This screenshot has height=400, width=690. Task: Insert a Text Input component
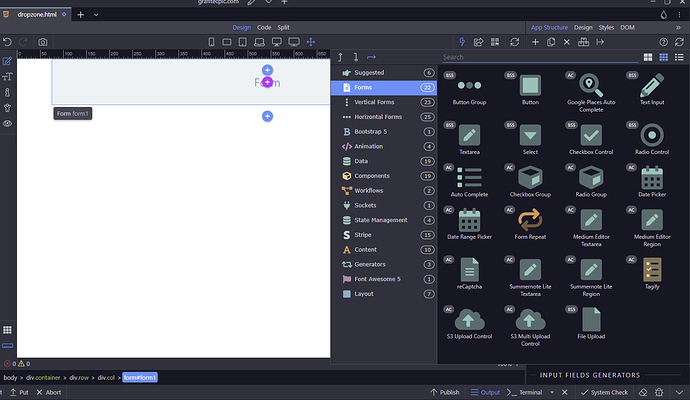pyautogui.click(x=652, y=90)
